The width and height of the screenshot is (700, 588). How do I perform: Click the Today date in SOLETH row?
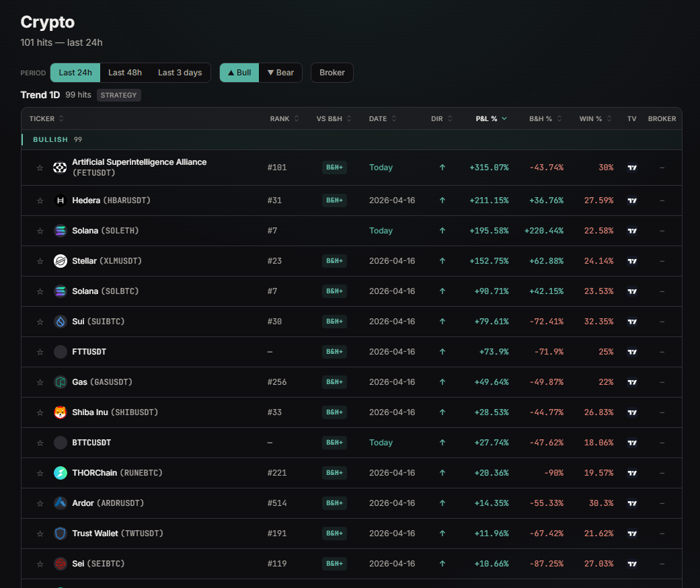(381, 231)
